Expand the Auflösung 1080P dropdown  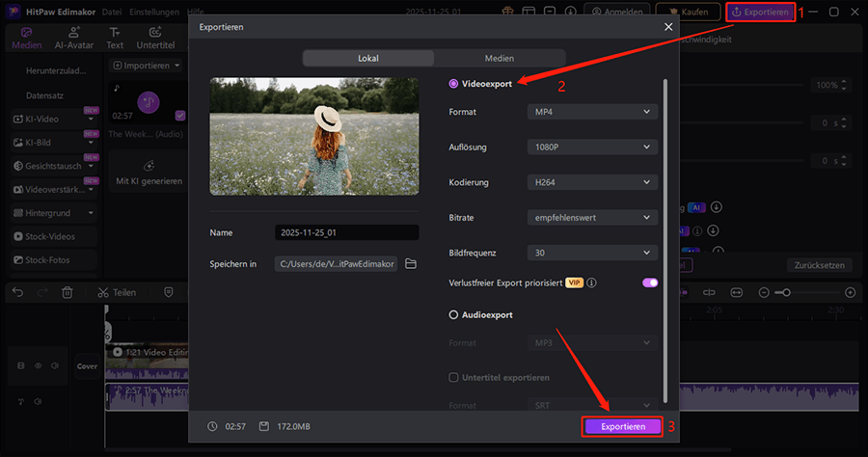click(x=592, y=148)
